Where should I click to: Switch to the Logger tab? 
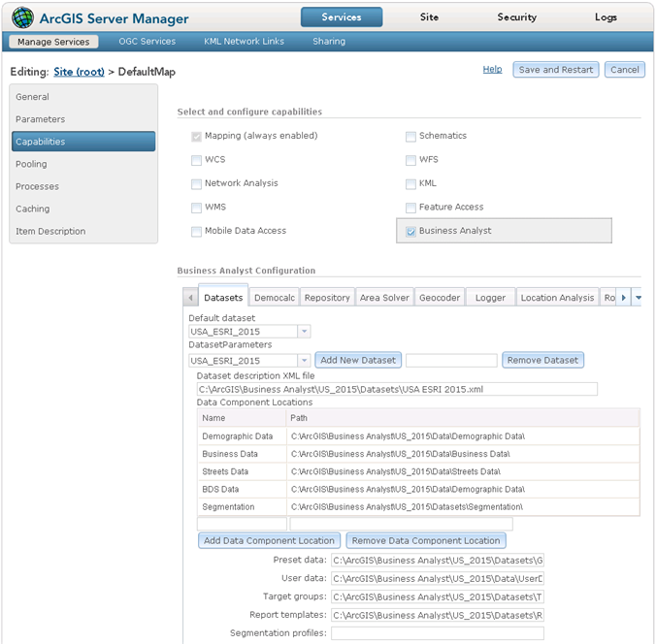click(490, 298)
